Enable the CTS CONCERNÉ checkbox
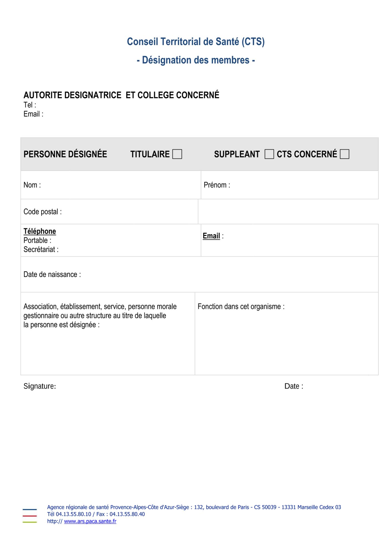 click(x=344, y=154)
